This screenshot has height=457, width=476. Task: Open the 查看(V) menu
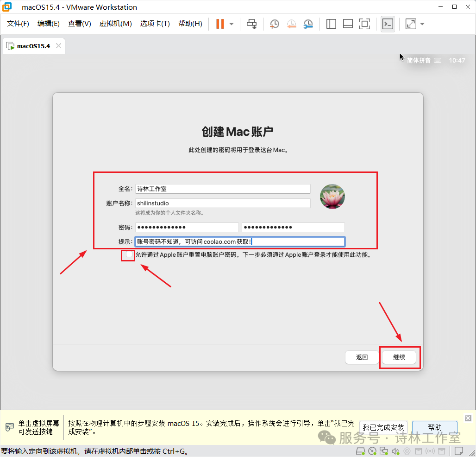79,23
